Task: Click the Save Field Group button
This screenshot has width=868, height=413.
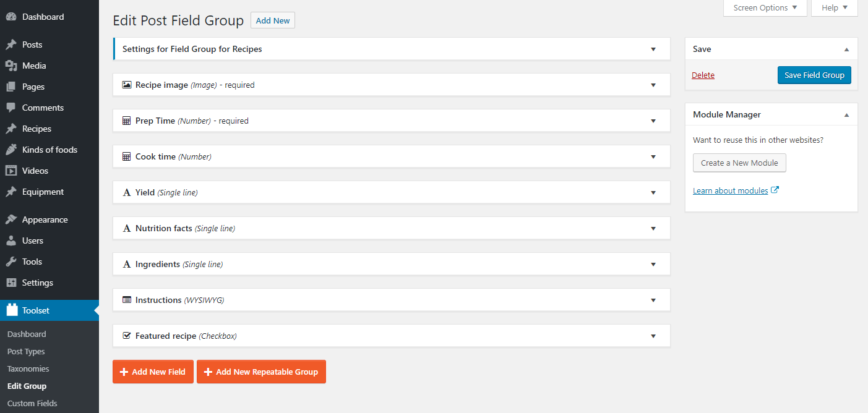Action: click(814, 75)
